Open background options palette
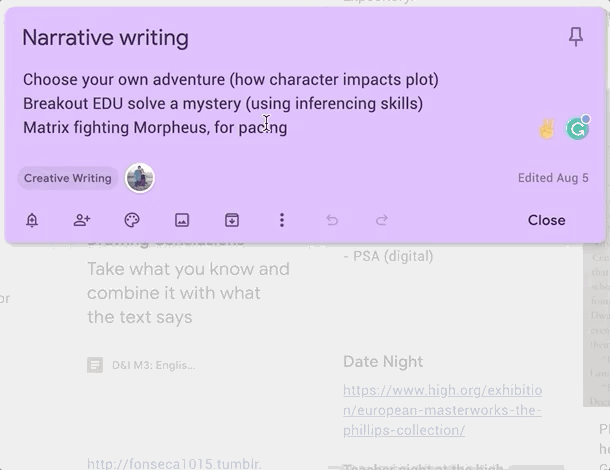Screen dimensions: 610x470 [x=132, y=220]
